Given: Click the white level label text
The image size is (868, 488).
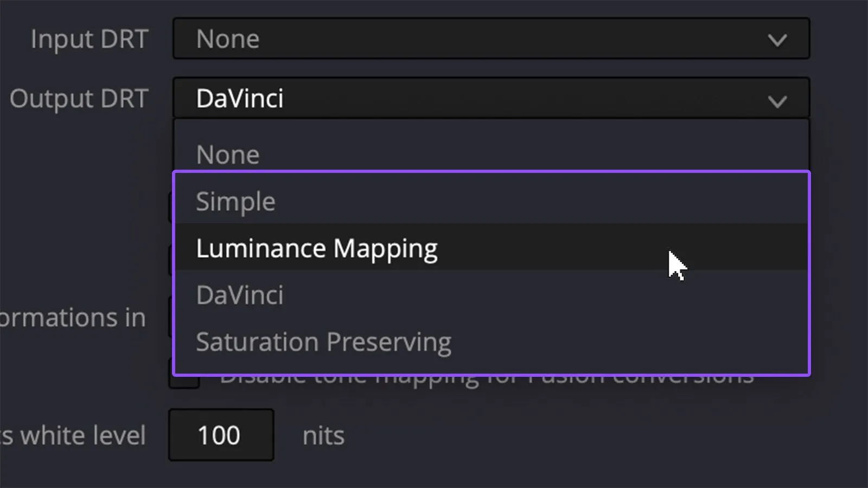Looking at the screenshot, I should coord(73,435).
